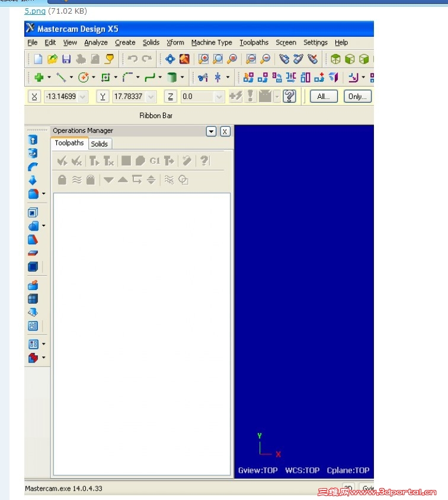Click the Z coordinate lock button

[171, 96]
